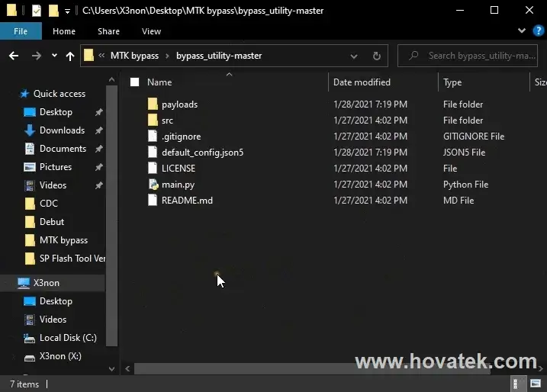Open the Share ribbon tab

[x=108, y=31]
